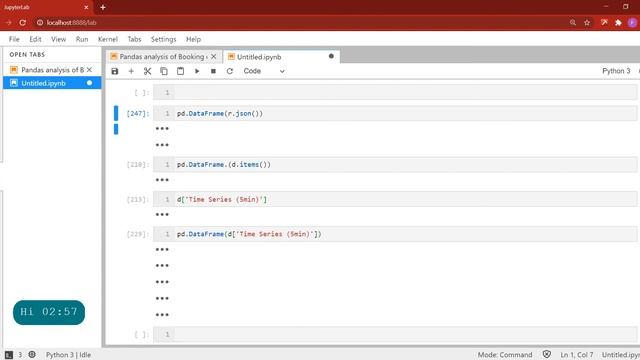The width and height of the screenshot is (640, 360).
Task: Expand first collapsed output under last DataFrame cell
Action: pos(162,249)
